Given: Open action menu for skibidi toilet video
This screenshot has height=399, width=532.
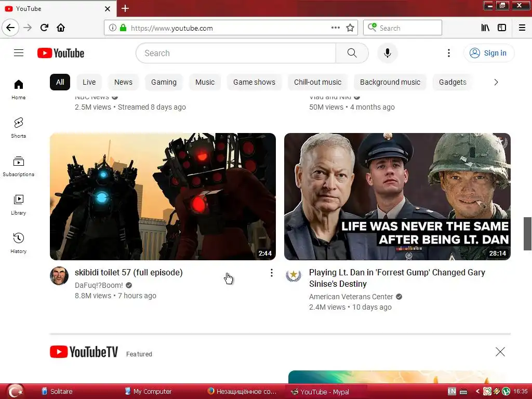Looking at the screenshot, I should (x=271, y=273).
